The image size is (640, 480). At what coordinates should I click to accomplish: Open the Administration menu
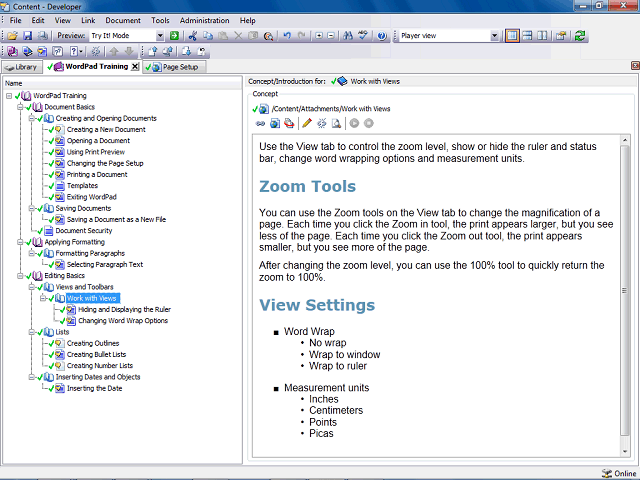coord(204,20)
